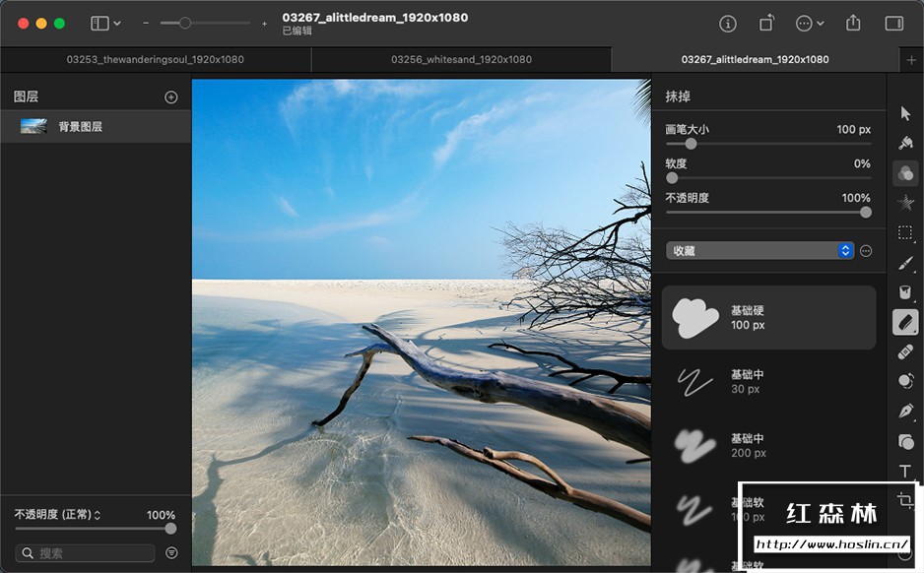Toggle the right sidebar visibility
The image size is (924, 573).
(x=893, y=23)
